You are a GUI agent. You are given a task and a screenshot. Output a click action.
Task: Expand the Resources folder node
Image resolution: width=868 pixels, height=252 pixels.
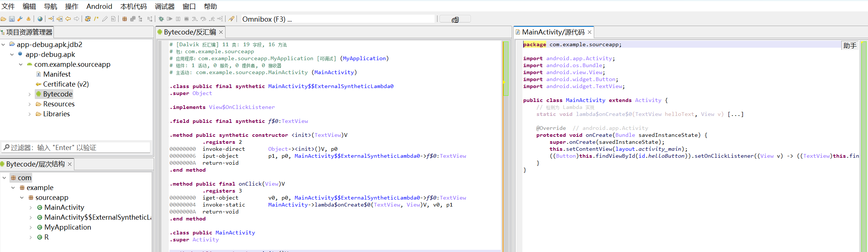pos(30,104)
